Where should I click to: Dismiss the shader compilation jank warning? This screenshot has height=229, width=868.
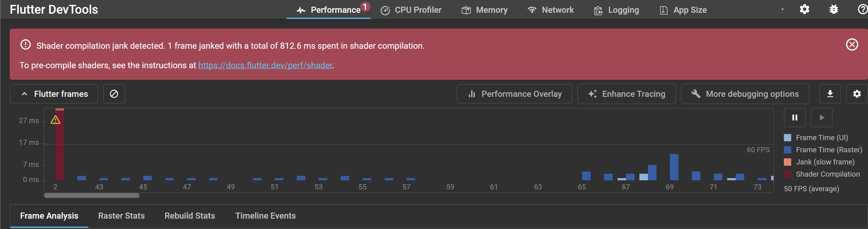(852, 44)
